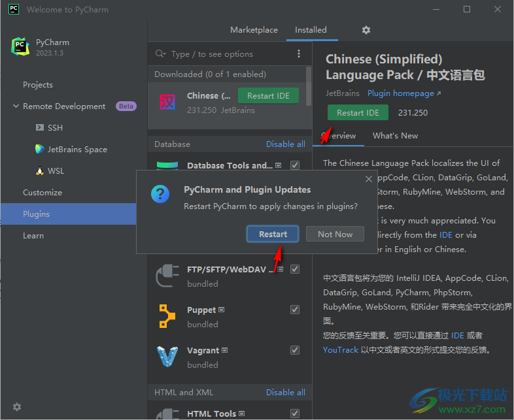
Task: Click the JetBrains Space logo icon
Action: [40, 149]
